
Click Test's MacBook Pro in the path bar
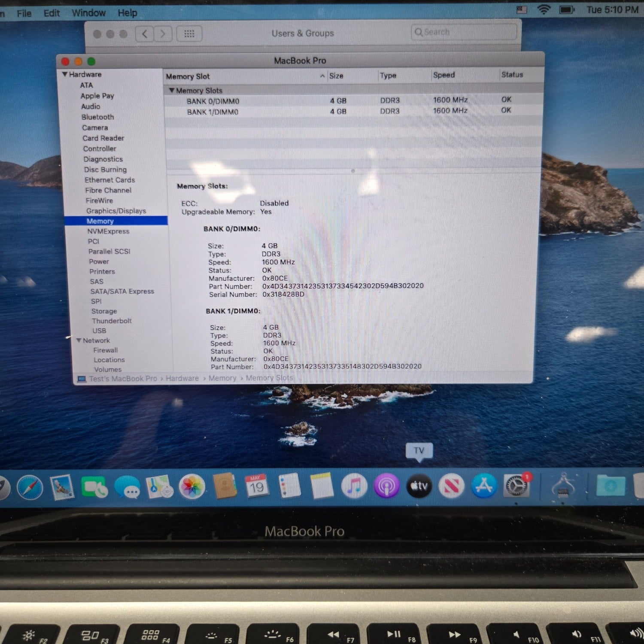[123, 379]
